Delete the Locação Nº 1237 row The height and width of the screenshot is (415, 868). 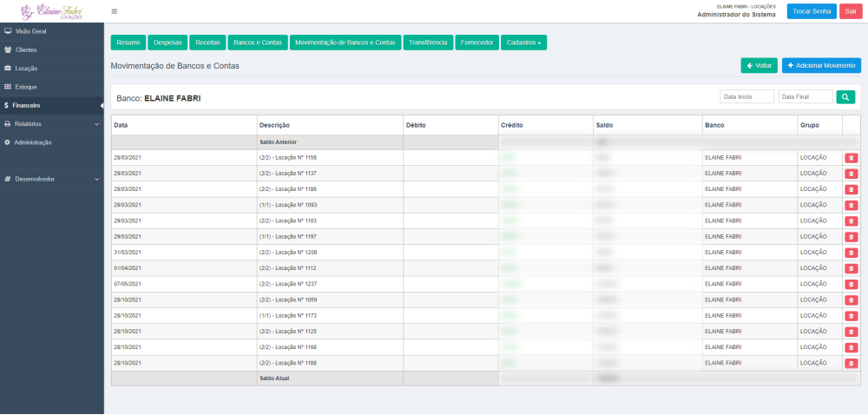[x=851, y=285]
